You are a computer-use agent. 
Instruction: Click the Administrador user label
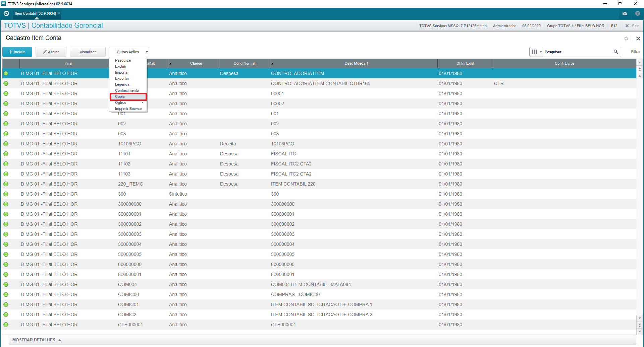pos(504,26)
